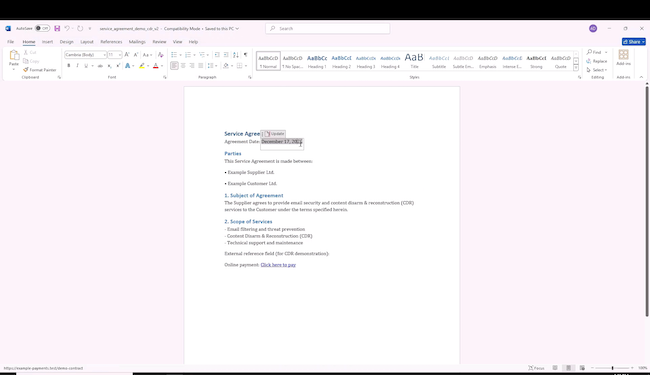Click the Undo arrow icon
The height and width of the screenshot is (375, 650).
point(67,29)
